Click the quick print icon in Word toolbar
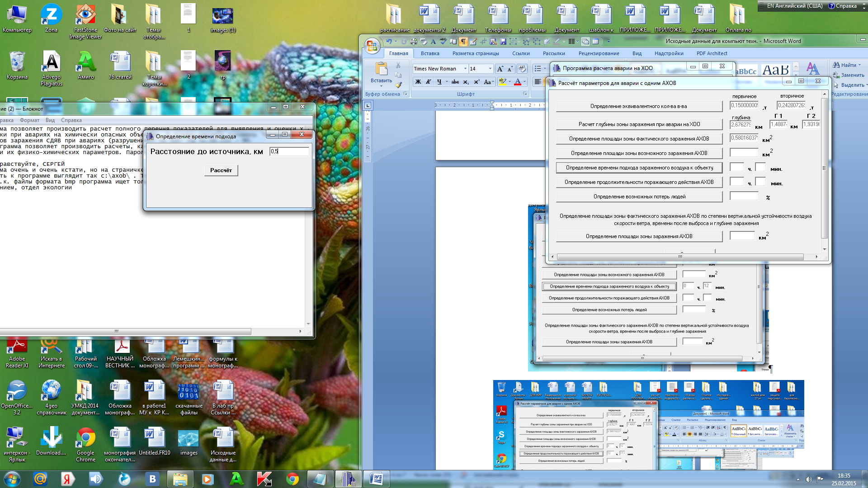The width and height of the screenshot is (868, 488). tap(413, 42)
